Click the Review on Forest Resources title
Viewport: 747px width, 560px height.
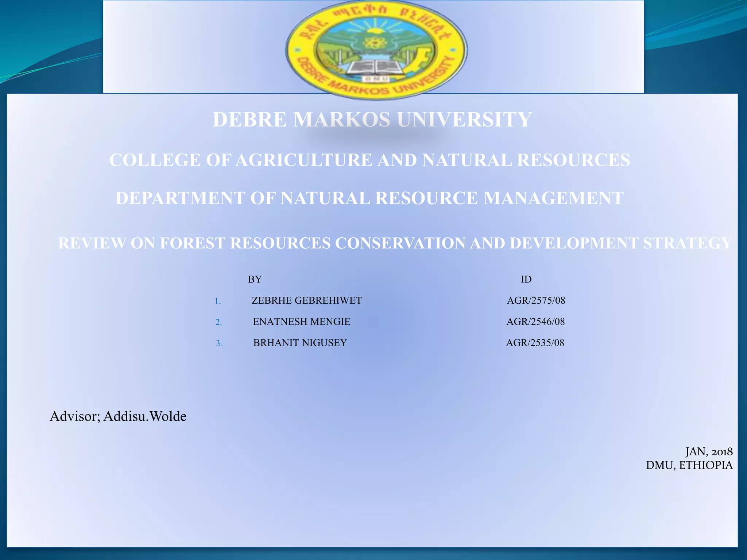pos(395,243)
